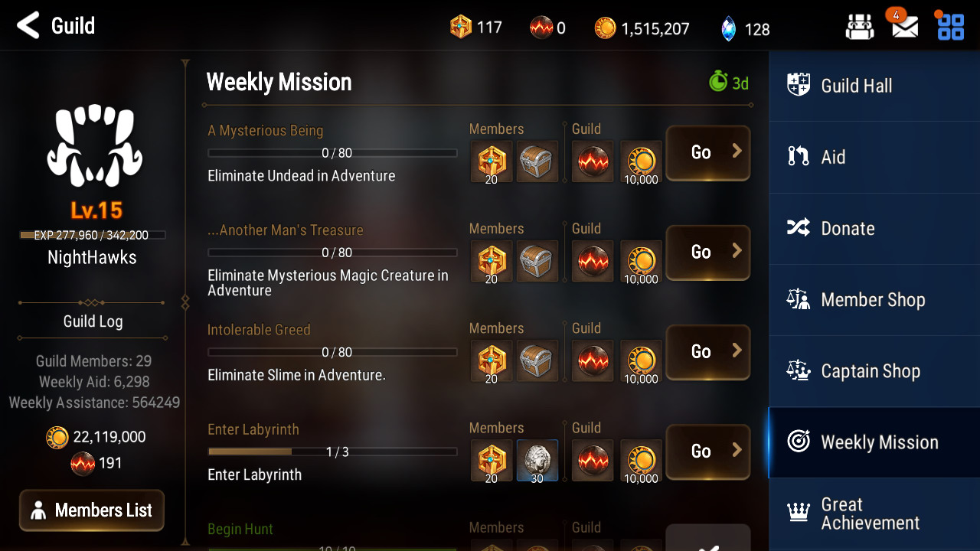
Task: Click Go for Intolerable Greed mission
Action: pos(707,351)
